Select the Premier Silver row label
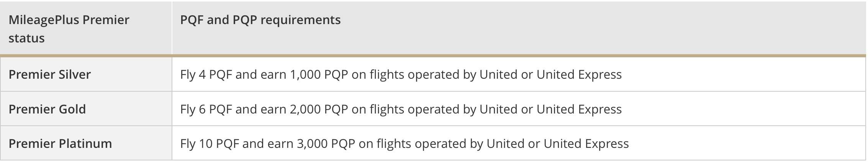 (50, 75)
